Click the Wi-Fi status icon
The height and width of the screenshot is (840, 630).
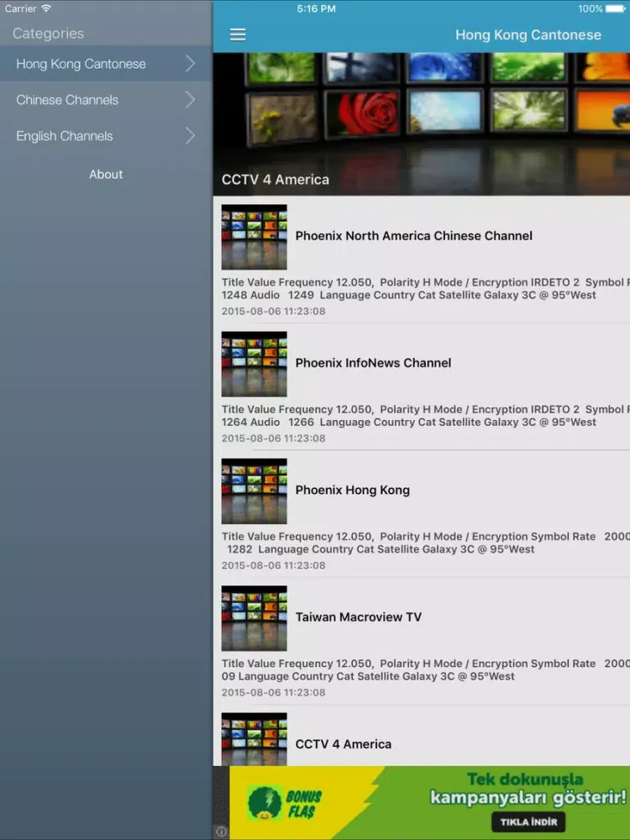coord(46,8)
